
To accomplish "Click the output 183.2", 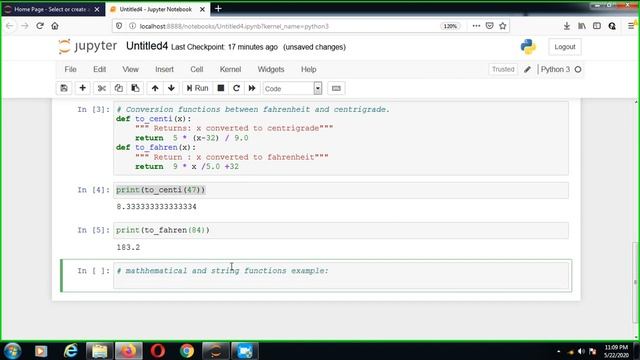I will pos(128,247).
